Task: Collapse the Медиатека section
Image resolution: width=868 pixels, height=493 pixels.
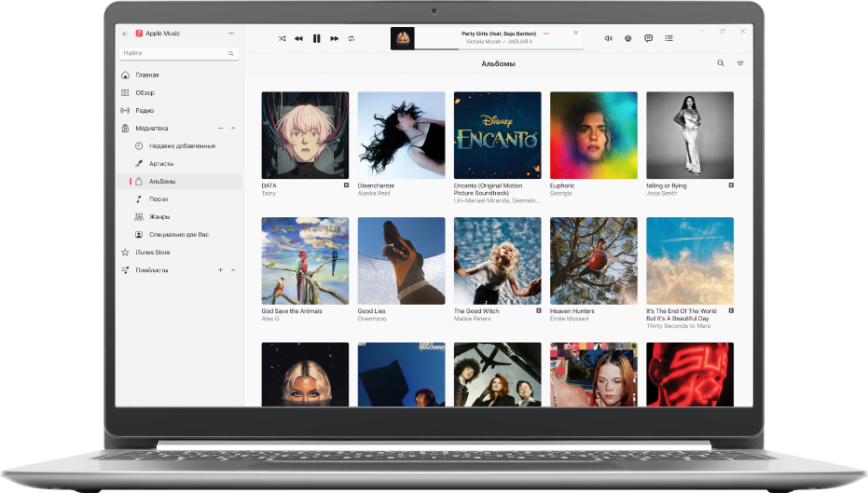Action: [233, 129]
